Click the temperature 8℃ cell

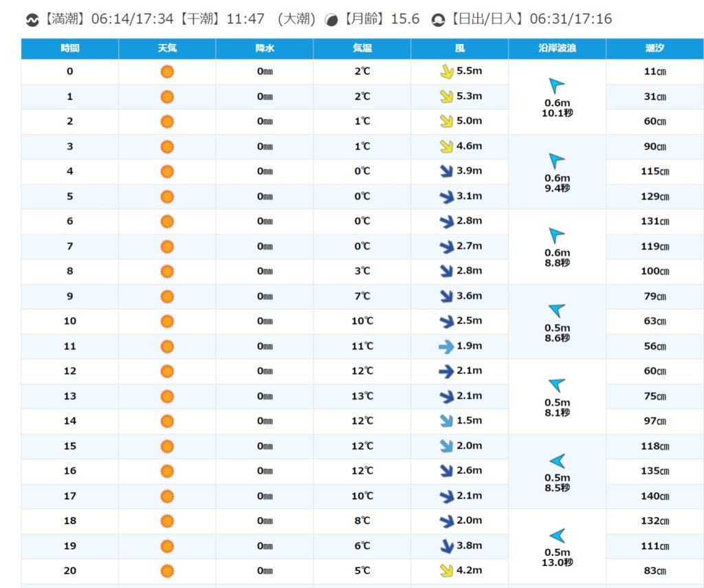point(362,521)
